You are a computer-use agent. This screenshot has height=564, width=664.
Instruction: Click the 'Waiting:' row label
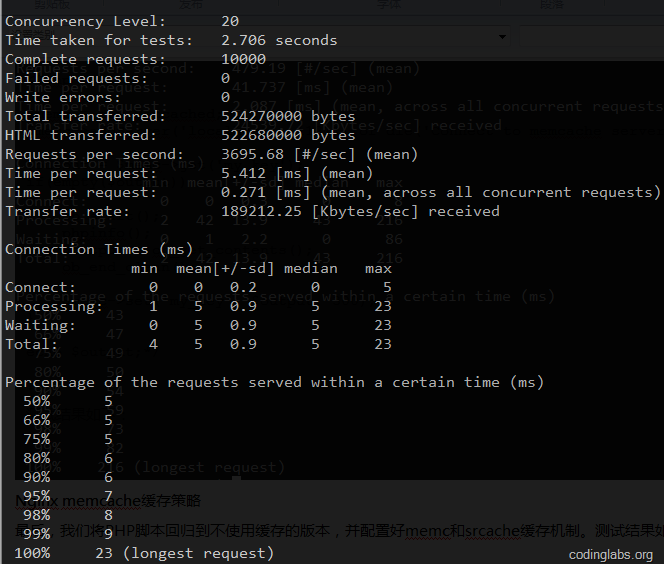[40, 326]
